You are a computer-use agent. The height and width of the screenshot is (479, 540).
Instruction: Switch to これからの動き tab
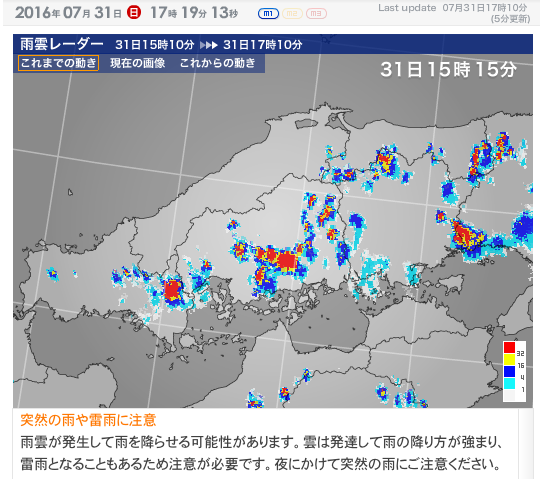pyautogui.click(x=218, y=63)
